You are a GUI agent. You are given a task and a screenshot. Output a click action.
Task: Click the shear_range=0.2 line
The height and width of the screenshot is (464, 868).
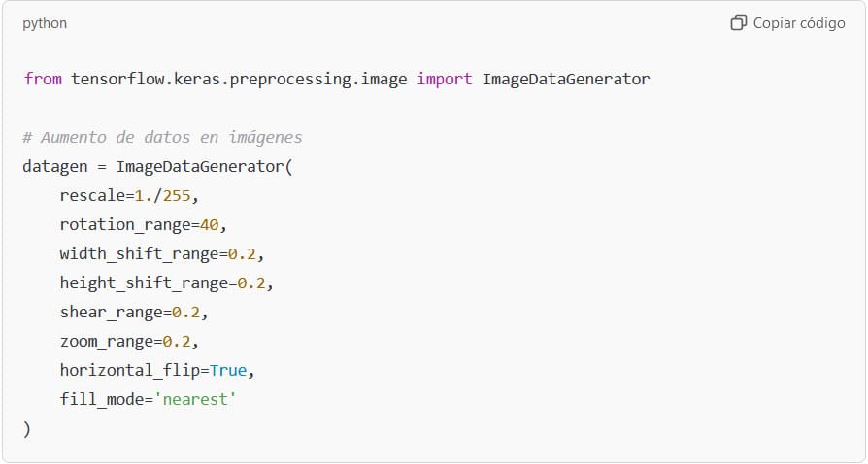coord(133,312)
